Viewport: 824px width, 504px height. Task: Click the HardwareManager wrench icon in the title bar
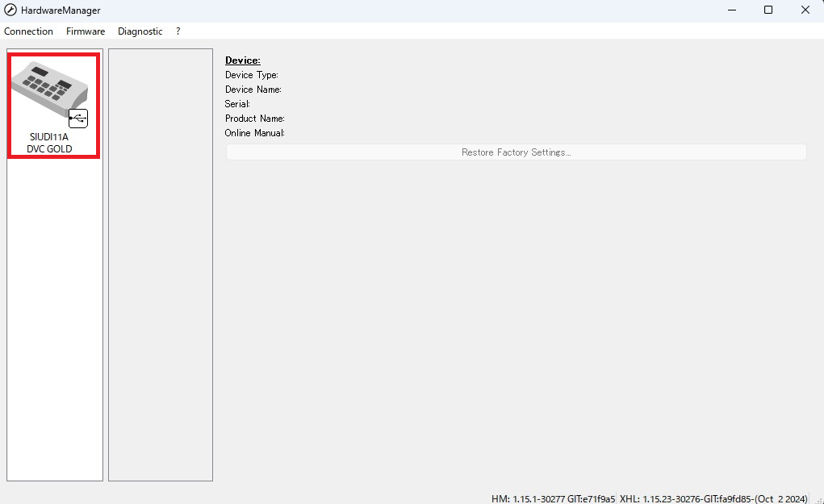[x=10, y=10]
